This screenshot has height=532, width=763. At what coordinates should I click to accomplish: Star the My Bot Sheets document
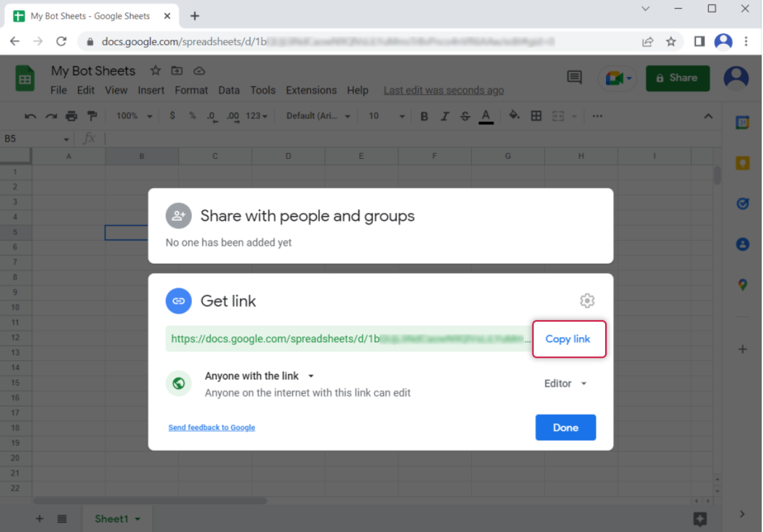pos(155,71)
